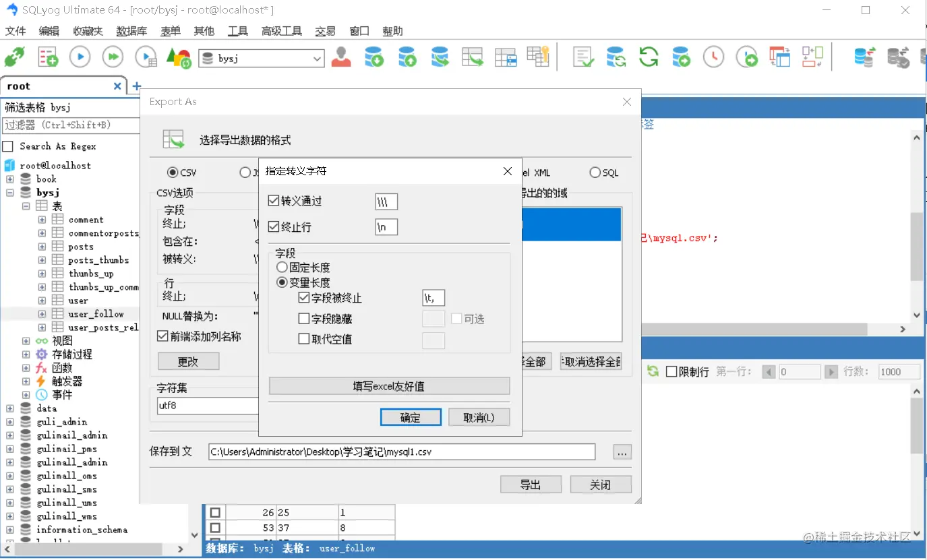Click the blue database with swap arrows icon
This screenshot has height=560, width=927.
pyautogui.click(x=865, y=57)
